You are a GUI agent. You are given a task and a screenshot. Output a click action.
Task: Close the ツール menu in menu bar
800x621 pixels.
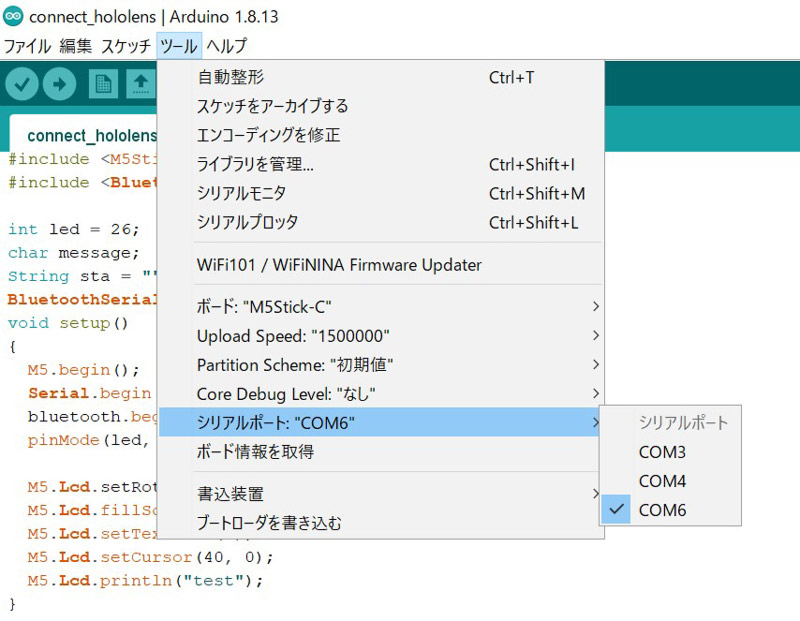[x=179, y=46]
